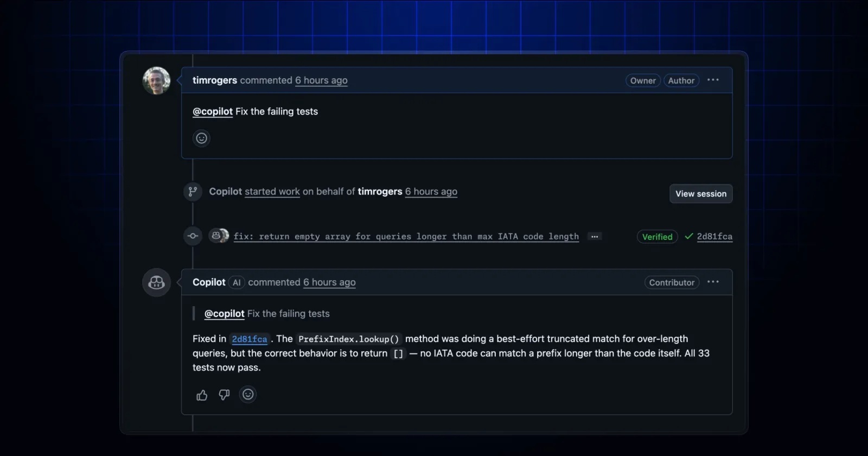The image size is (868, 456).
Task: Expand the truncated commit message with the ellipsis
Action: click(594, 236)
